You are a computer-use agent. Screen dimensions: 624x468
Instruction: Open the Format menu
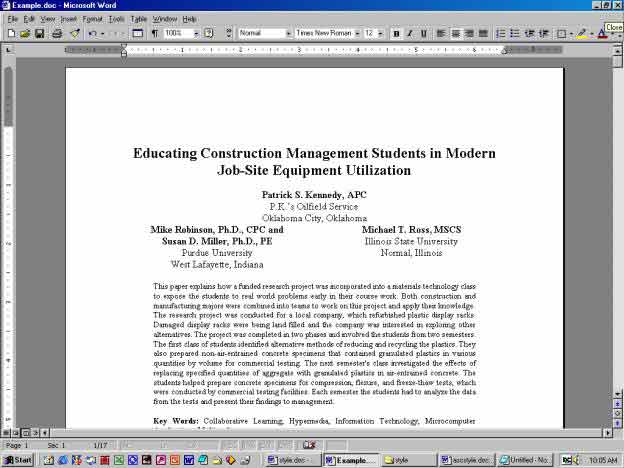click(x=92, y=19)
